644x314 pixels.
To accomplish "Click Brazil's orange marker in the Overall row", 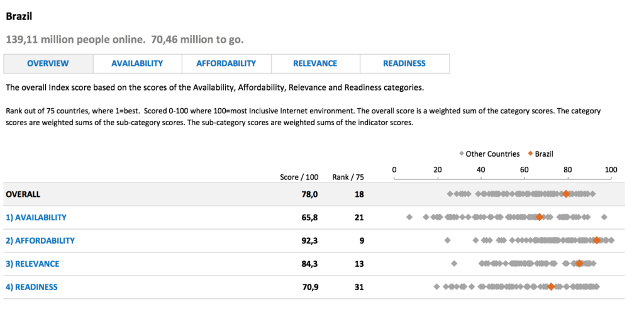I will click(x=566, y=194).
